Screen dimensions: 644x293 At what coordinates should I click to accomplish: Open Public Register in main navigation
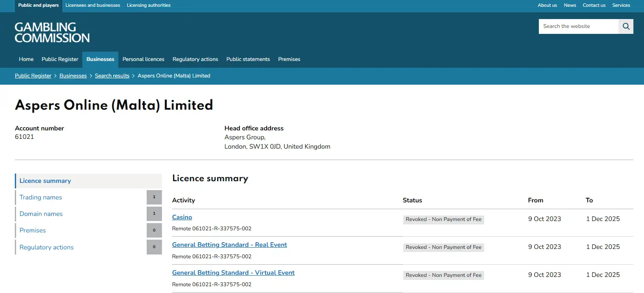(x=60, y=59)
